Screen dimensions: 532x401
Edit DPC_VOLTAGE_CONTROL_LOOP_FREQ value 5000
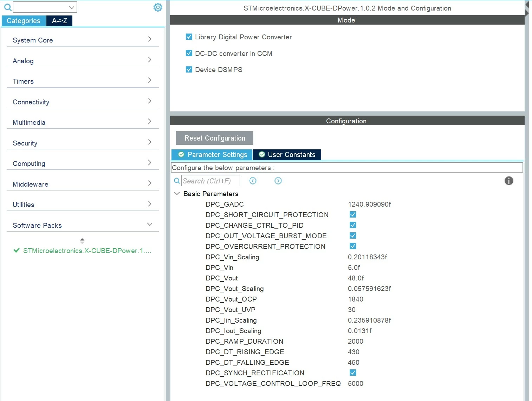click(x=356, y=383)
